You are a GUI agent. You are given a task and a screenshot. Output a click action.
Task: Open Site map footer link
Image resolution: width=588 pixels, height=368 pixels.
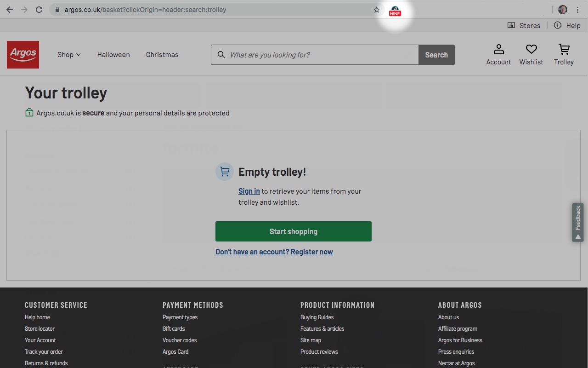[x=311, y=340]
